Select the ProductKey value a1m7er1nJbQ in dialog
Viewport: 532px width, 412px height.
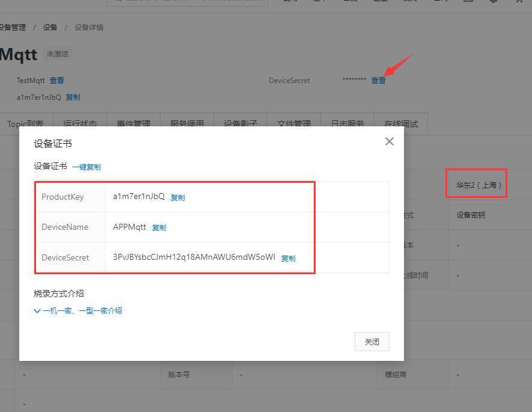pos(139,197)
